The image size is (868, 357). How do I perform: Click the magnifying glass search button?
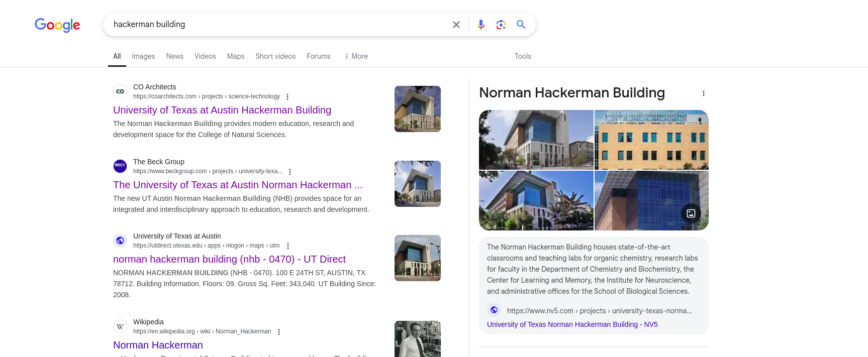521,25
